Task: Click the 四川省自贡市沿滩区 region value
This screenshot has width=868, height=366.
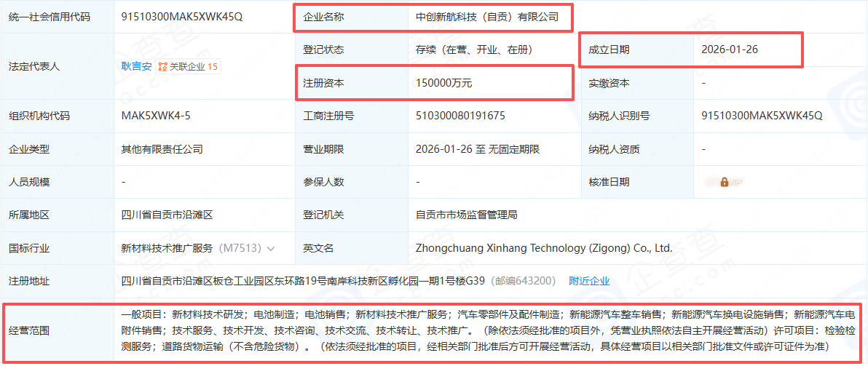Action: tap(166, 215)
